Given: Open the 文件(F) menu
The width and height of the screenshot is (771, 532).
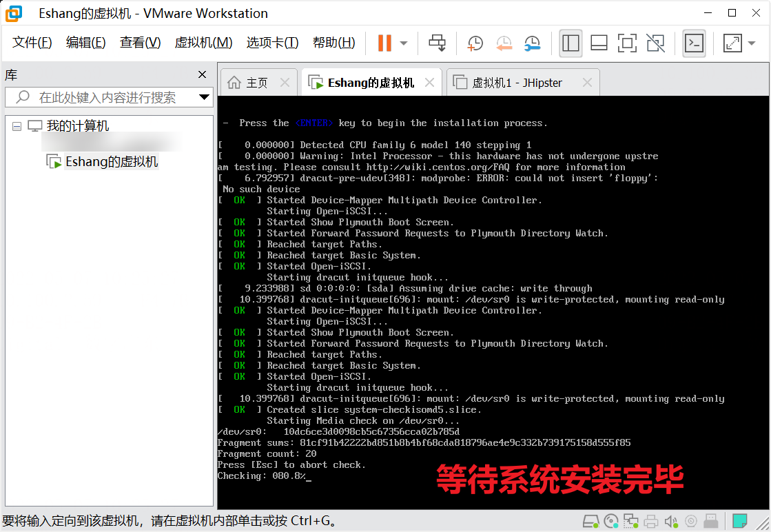Looking at the screenshot, I should [32, 43].
